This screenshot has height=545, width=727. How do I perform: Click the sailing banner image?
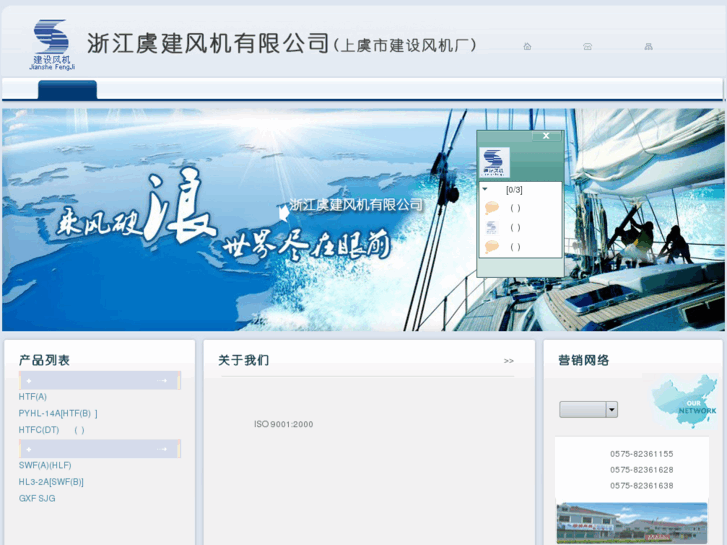363,220
